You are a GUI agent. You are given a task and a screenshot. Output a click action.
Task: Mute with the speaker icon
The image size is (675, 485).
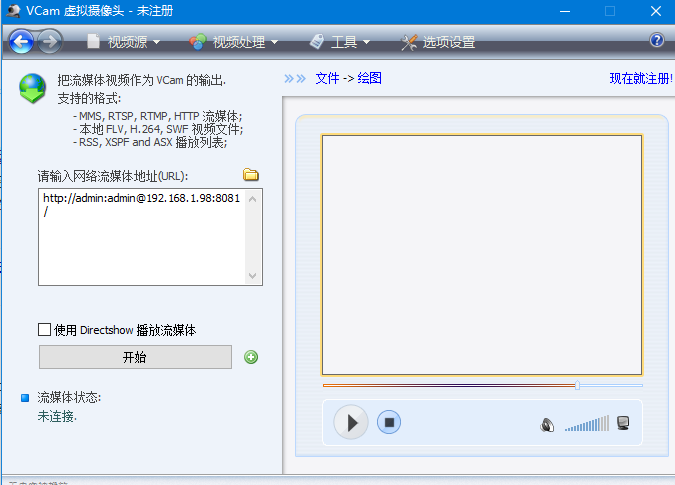[547, 425]
